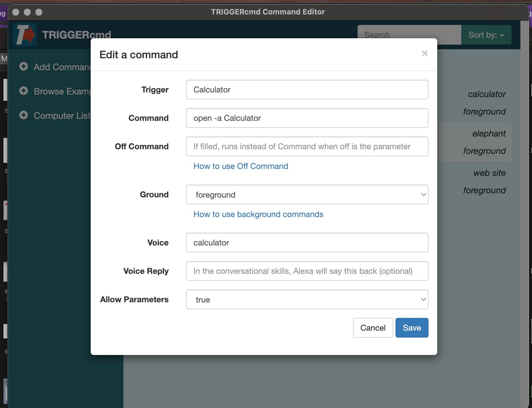Click the Save button
The width and height of the screenshot is (532, 408).
coord(412,328)
